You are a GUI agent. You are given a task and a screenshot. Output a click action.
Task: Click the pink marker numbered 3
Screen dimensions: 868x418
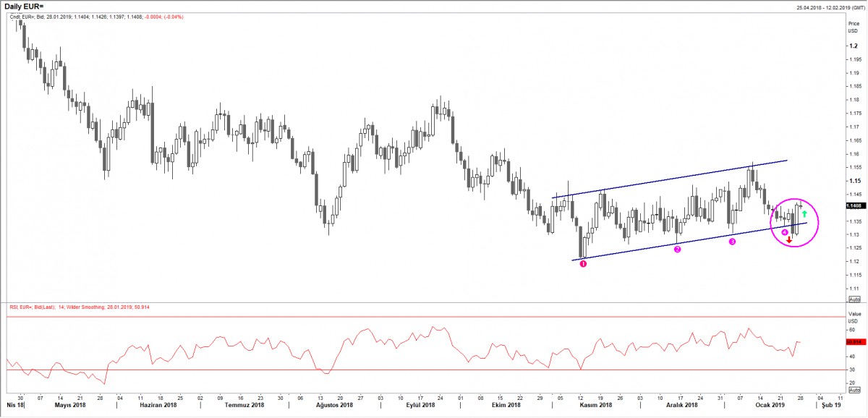[x=732, y=242]
